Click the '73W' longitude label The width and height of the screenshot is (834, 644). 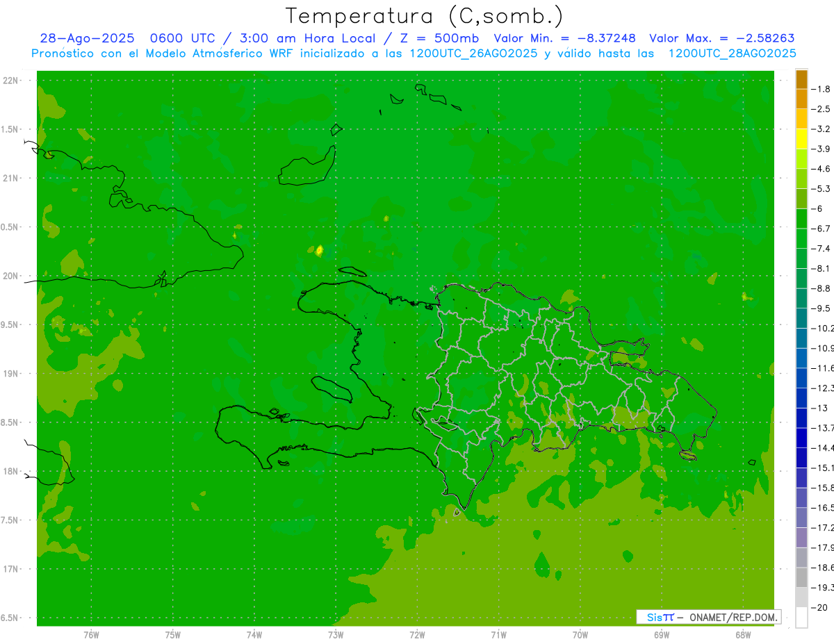336,635
